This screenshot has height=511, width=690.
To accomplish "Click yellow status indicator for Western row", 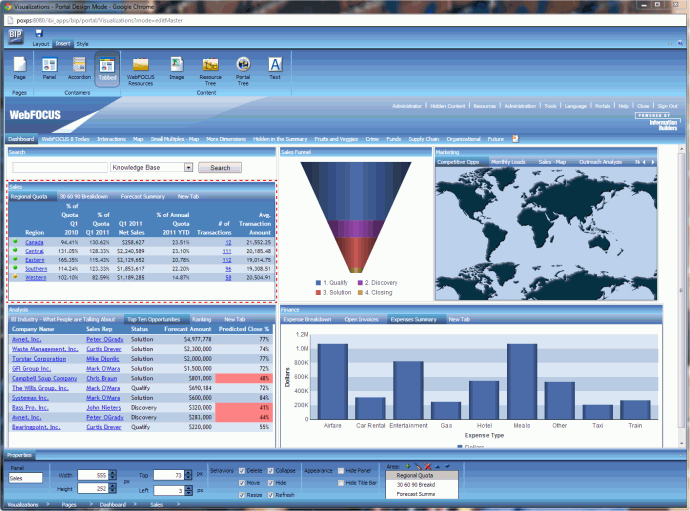I will [x=15, y=277].
